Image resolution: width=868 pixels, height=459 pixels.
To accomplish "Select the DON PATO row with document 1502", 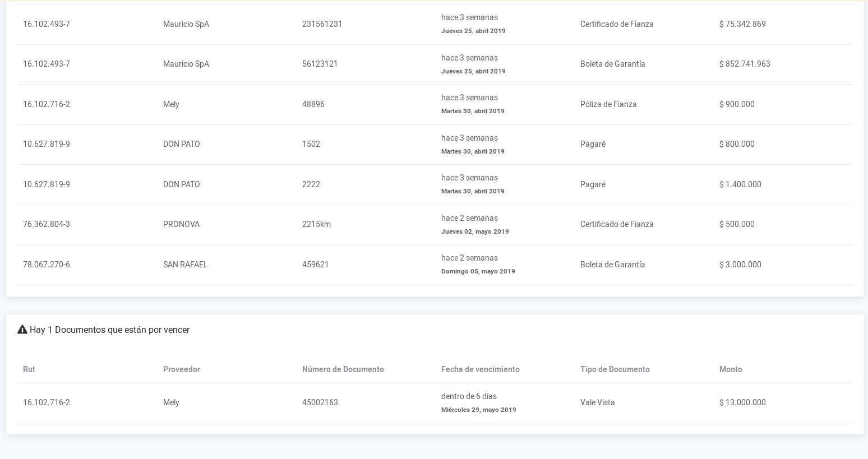I will click(311, 144).
